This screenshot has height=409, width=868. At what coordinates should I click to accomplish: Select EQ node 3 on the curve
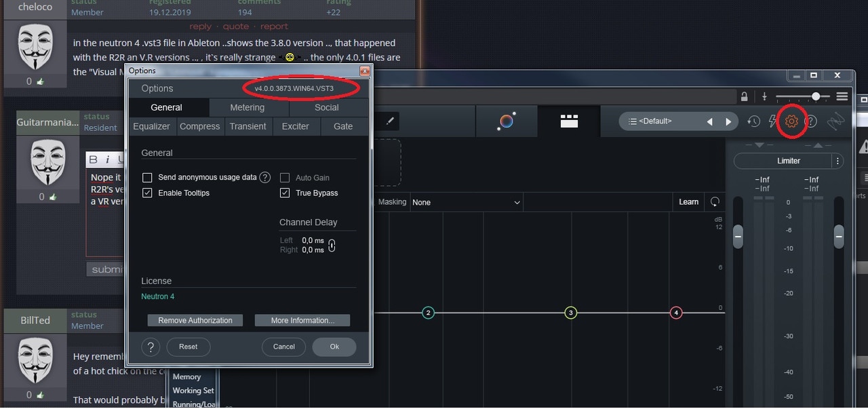pyautogui.click(x=571, y=313)
